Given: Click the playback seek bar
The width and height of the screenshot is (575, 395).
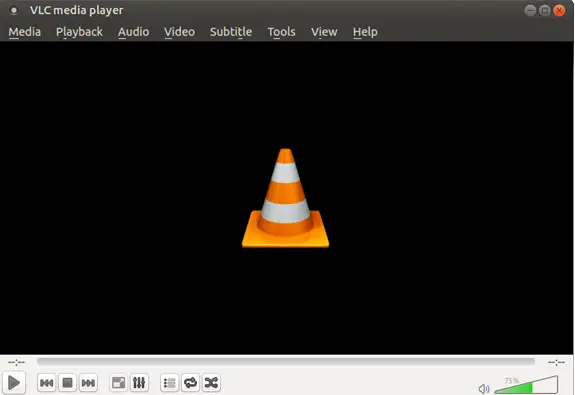Looking at the screenshot, I should (x=286, y=362).
